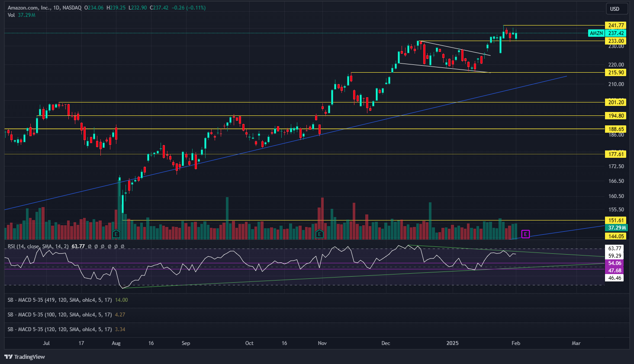Image resolution: width=634 pixels, height=364 pixels.
Task: Click the 144.05 price line label
Action: [616, 236]
